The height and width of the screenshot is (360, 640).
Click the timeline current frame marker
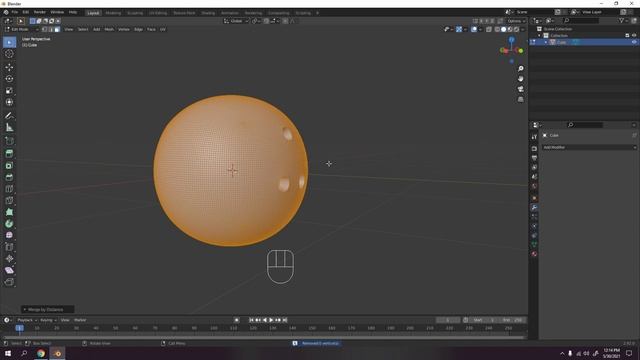tap(19, 328)
